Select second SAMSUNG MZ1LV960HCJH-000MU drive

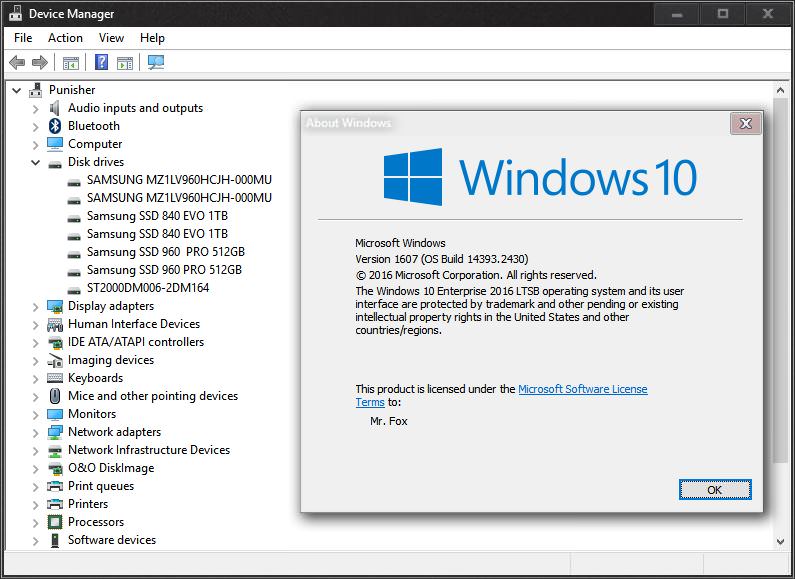[179, 198]
